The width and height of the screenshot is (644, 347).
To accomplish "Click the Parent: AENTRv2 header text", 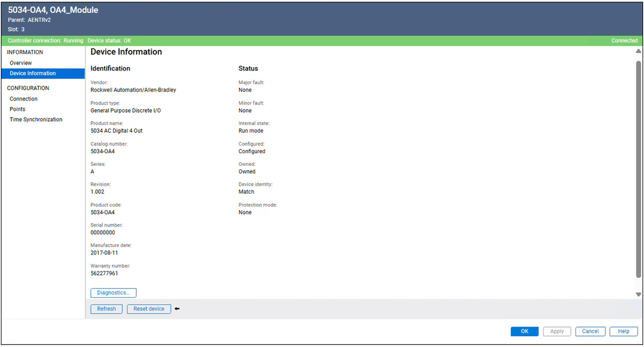I will 29,20.
